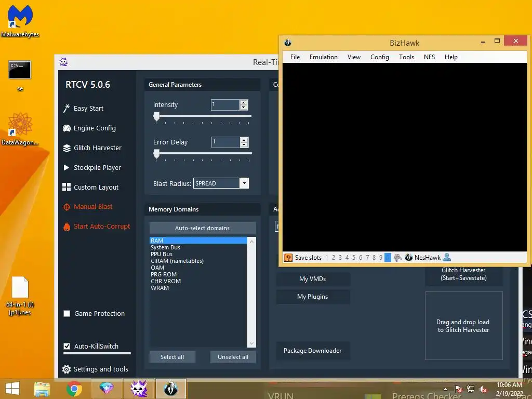The image size is (532, 399).
Task: Select PPU Bus memory domain
Action: [x=198, y=254]
